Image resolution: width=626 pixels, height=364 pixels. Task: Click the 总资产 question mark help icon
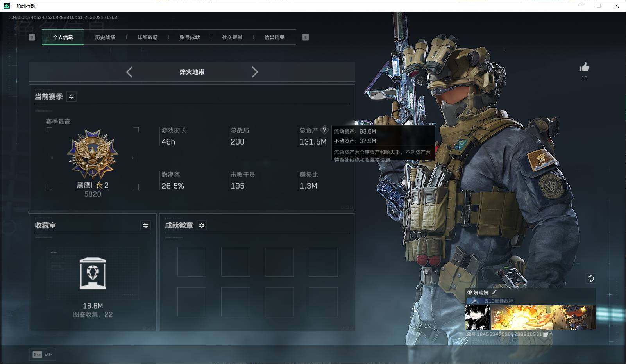[x=324, y=130]
